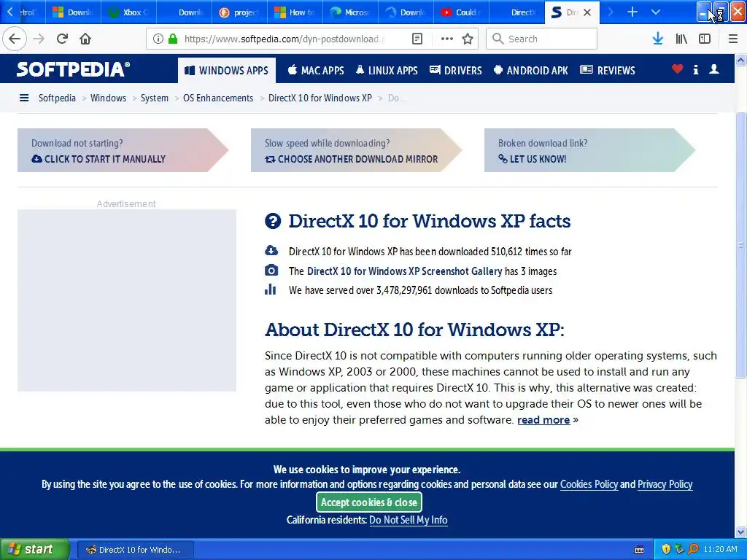Click the green padlock security icon
Image resolution: width=747 pixels, height=560 pixels.
click(173, 39)
